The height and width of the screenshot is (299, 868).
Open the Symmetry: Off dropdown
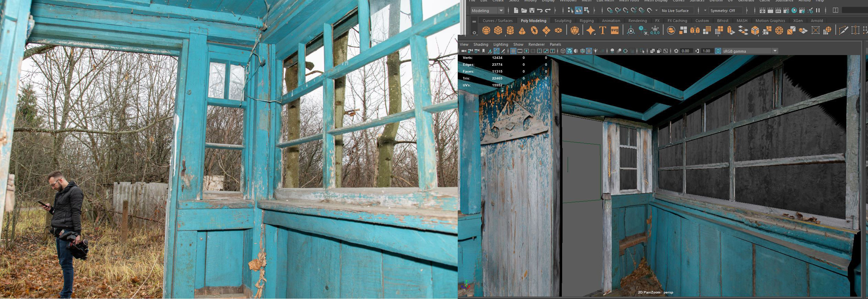coord(726,11)
